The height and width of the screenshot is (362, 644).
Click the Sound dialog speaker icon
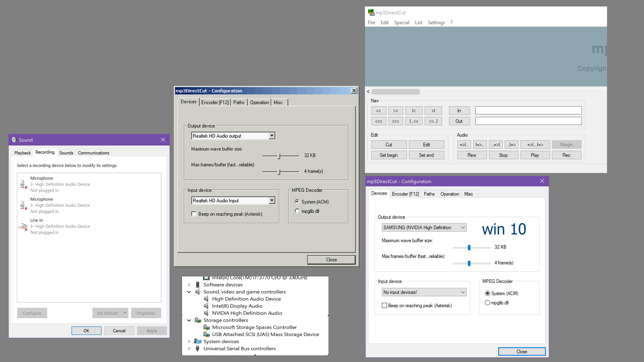point(14,140)
